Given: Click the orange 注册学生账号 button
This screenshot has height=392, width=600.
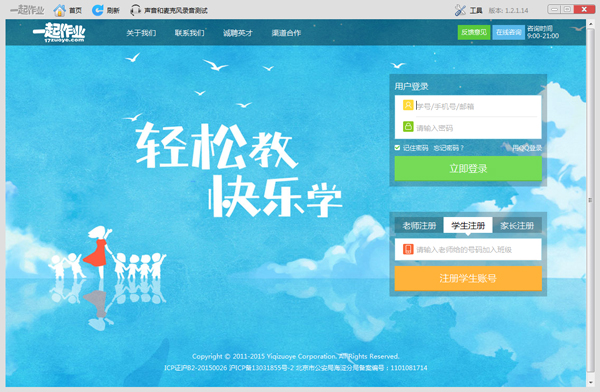Looking at the screenshot, I should (x=468, y=278).
